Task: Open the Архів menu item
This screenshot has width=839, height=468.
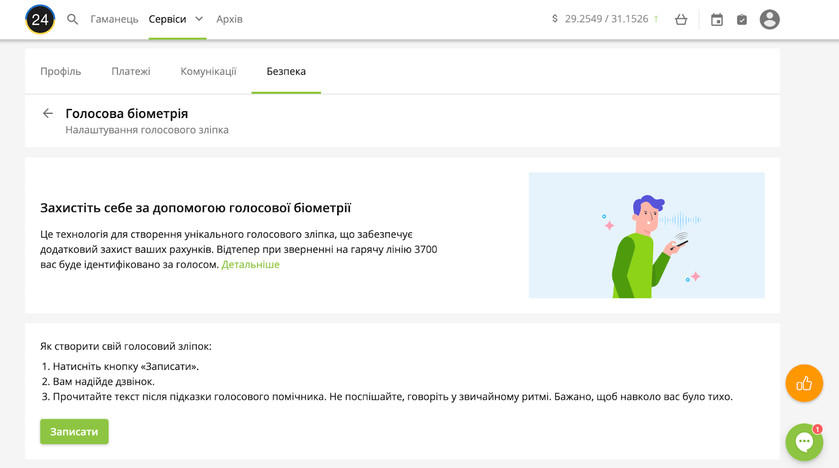Action: [x=229, y=19]
